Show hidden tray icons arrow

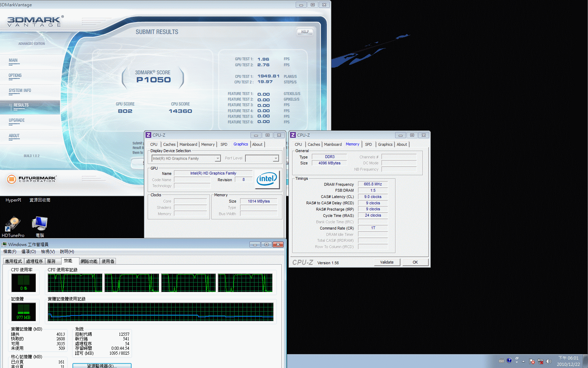click(x=524, y=361)
